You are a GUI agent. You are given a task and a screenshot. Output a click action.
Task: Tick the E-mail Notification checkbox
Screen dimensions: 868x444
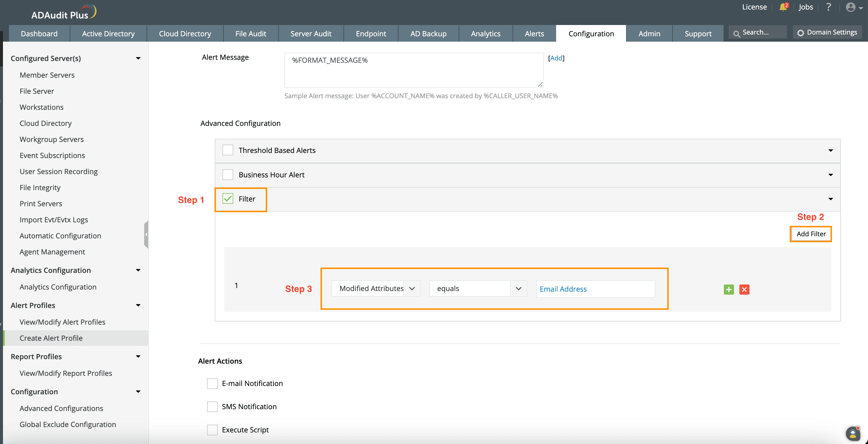click(x=212, y=383)
